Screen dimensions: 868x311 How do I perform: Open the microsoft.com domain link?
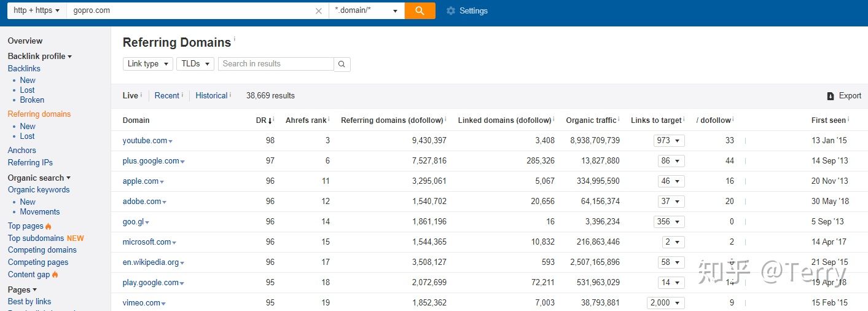pyautogui.click(x=147, y=242)
